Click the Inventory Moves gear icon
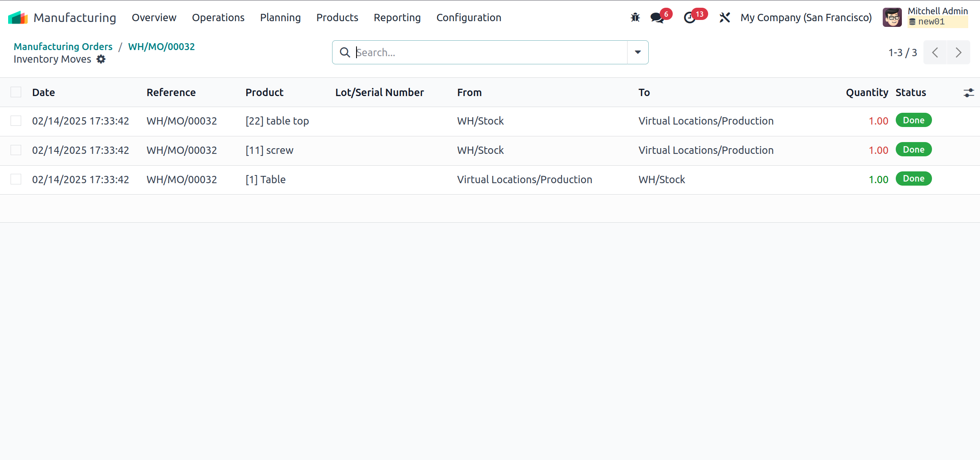This screenshot has width=980, height=460. tap(101, 59)
